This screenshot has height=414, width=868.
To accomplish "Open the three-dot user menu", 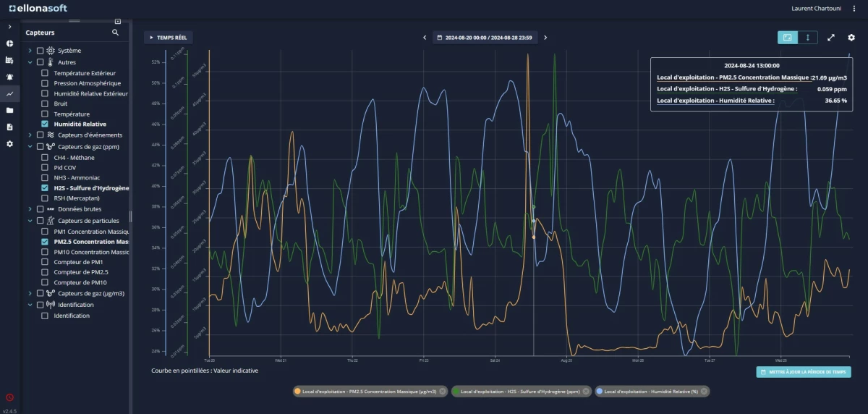I will [x=854, y=9].
